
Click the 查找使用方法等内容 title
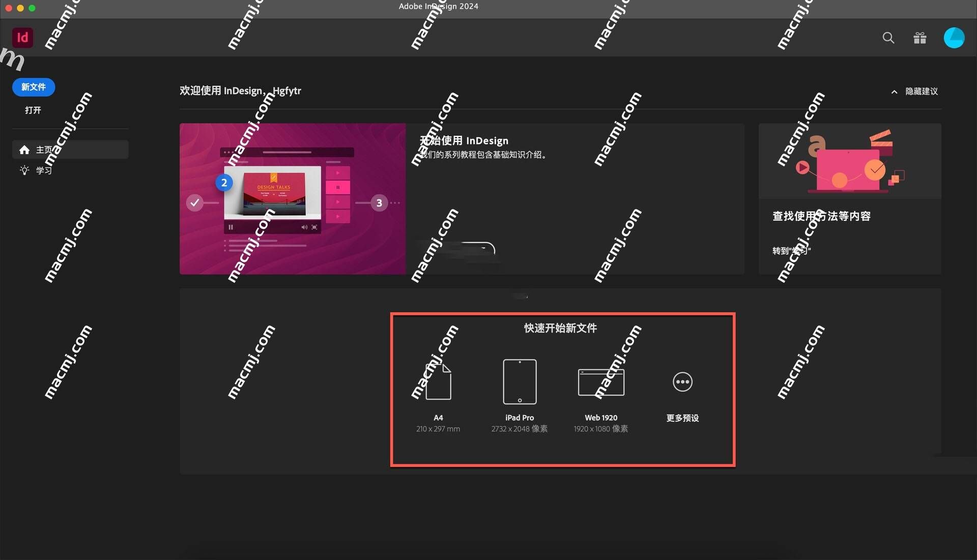pyautogui.click(x=821, y=216)
